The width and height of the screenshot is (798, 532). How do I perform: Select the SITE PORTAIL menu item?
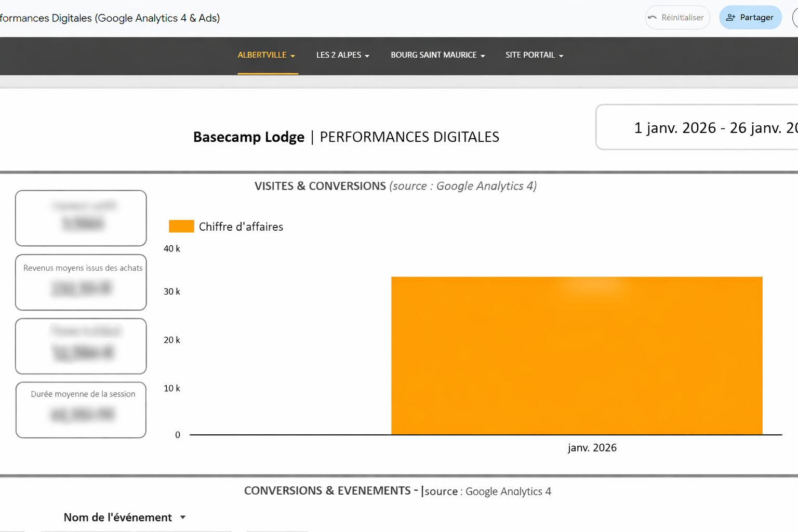(x=534, y=55)
